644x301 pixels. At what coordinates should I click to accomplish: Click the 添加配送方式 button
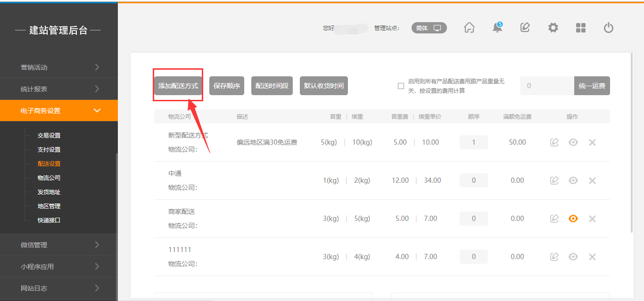(178, 86)
